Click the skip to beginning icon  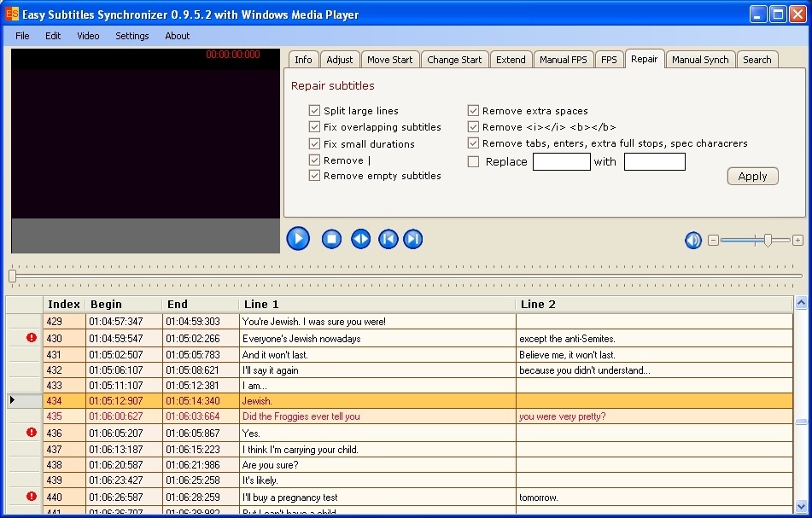388,239
